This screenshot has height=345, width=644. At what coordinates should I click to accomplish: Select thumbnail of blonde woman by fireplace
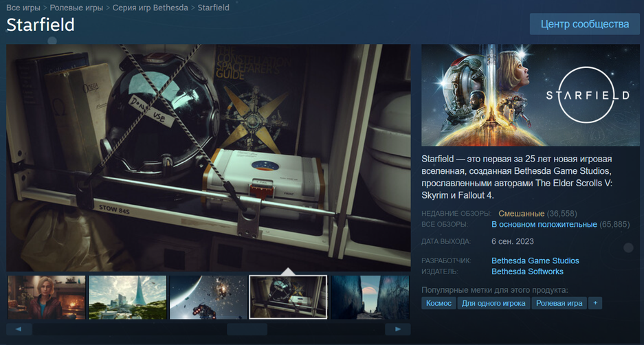pyautogui.click(x=47, y=298)
